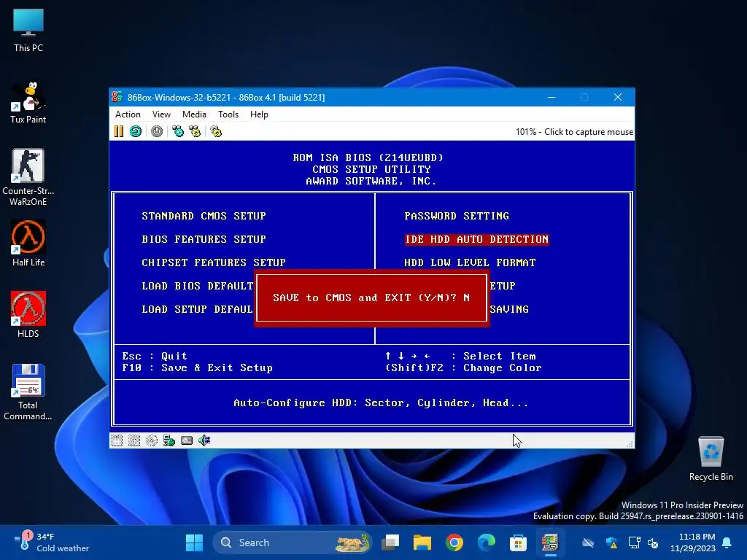The height and width of the screenshot is (560, 747).
Task: Open notifications via the bell icon
Action: tap(727, 542)
